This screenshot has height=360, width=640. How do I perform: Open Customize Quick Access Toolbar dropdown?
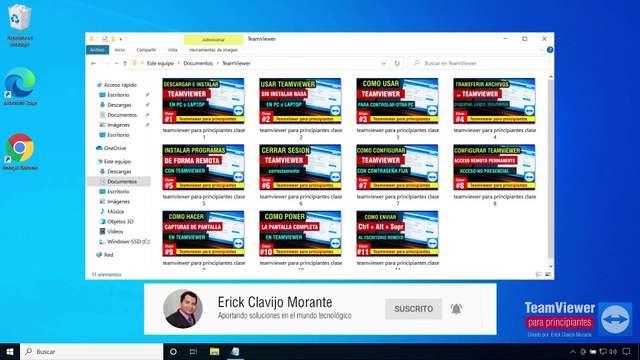120,39
